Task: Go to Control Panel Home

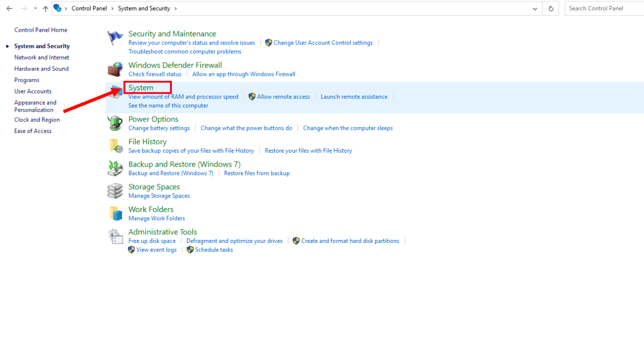Action: tap(41, 30)
